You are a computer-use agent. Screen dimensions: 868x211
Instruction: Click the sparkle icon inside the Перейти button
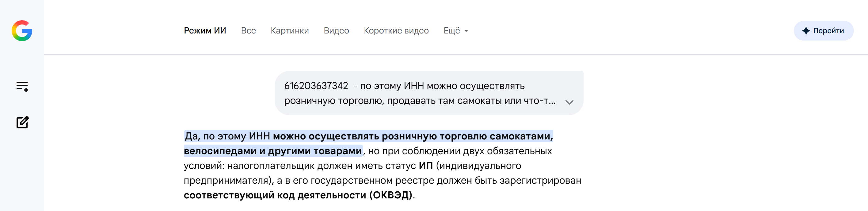806,31
